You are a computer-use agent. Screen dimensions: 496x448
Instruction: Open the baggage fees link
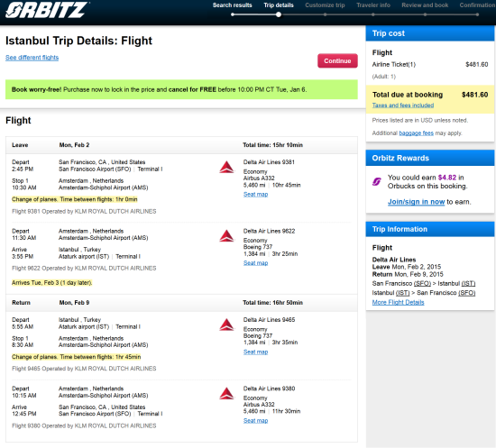[416, 133]
